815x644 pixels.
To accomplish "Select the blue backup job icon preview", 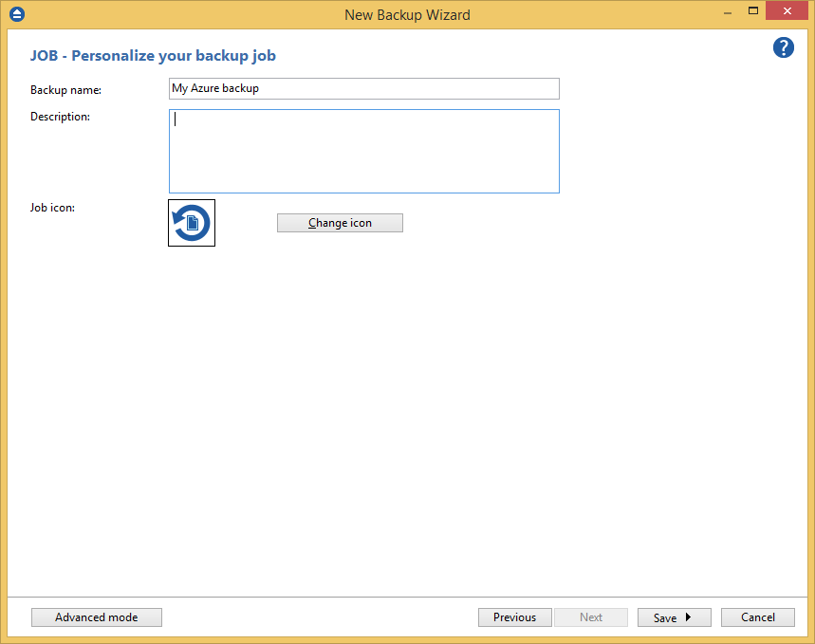I will [191, 222].
